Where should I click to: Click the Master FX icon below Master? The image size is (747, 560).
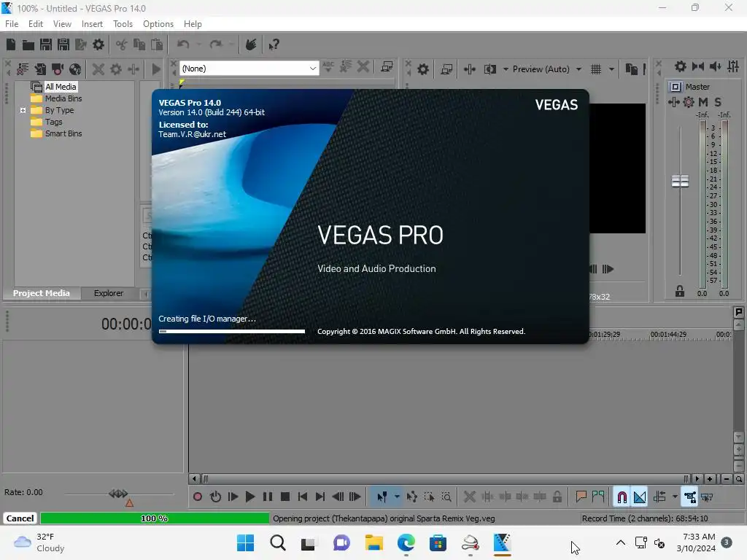pos(673,102)
